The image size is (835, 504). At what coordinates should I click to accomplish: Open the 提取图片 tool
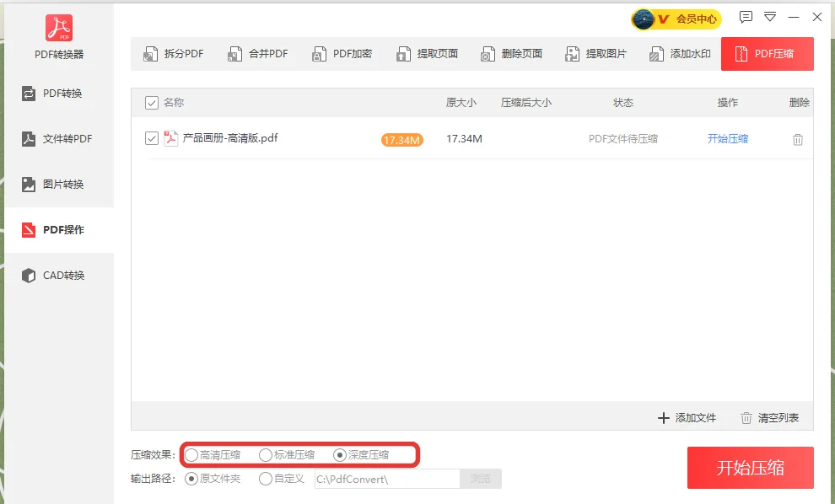click(595, 54)
